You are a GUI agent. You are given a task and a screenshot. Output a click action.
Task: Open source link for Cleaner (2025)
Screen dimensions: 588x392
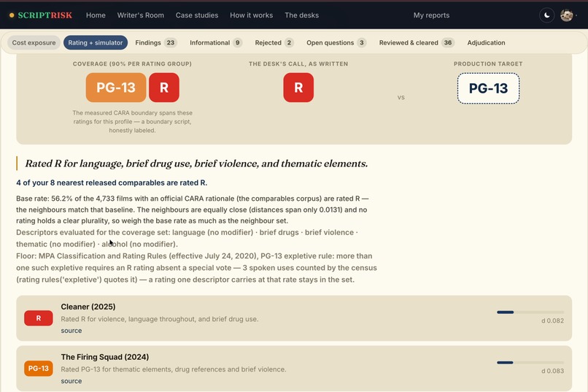(71, 331)
